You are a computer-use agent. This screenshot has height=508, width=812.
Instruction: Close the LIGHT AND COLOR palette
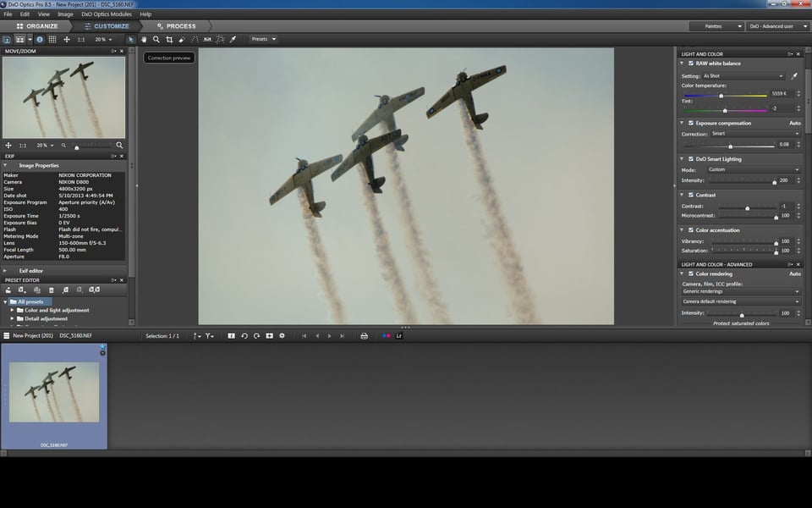pos(798,54)
